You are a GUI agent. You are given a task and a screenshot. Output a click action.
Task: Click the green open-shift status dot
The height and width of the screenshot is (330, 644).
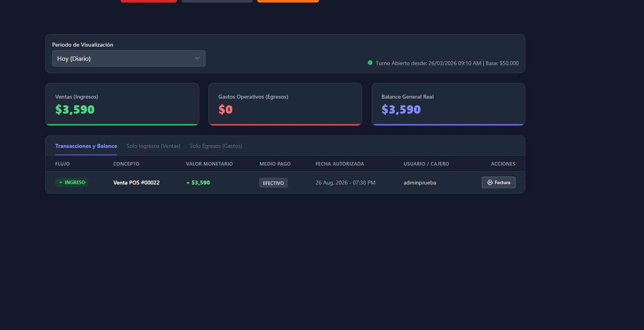click(x=370, y=63)
